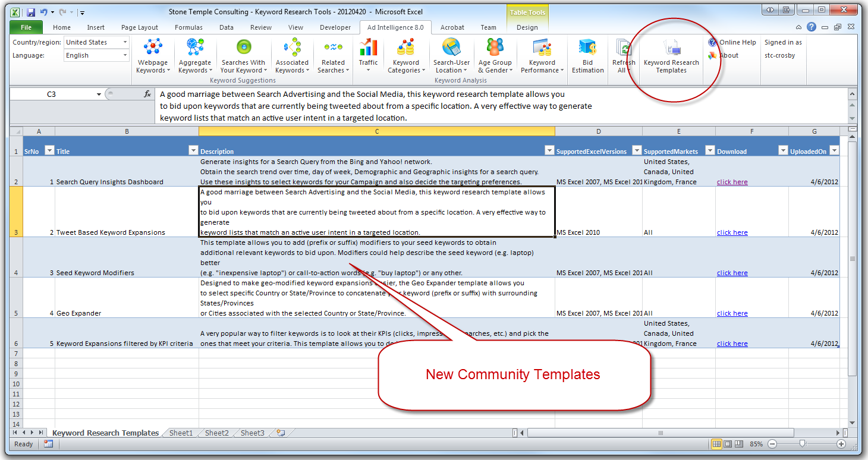Click the vertical scrollbar down arrow

pyautogui.click(x=852, y=423)
